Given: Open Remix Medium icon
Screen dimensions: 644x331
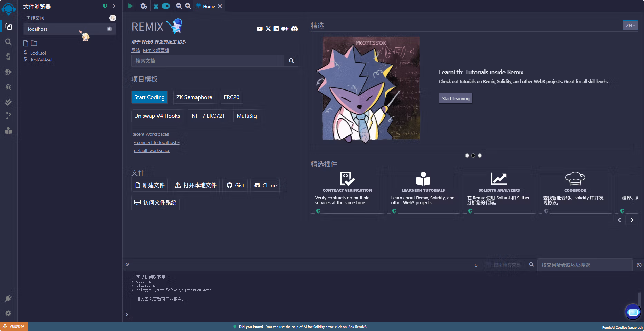Looking at the screenshot, I should [285, 29].
